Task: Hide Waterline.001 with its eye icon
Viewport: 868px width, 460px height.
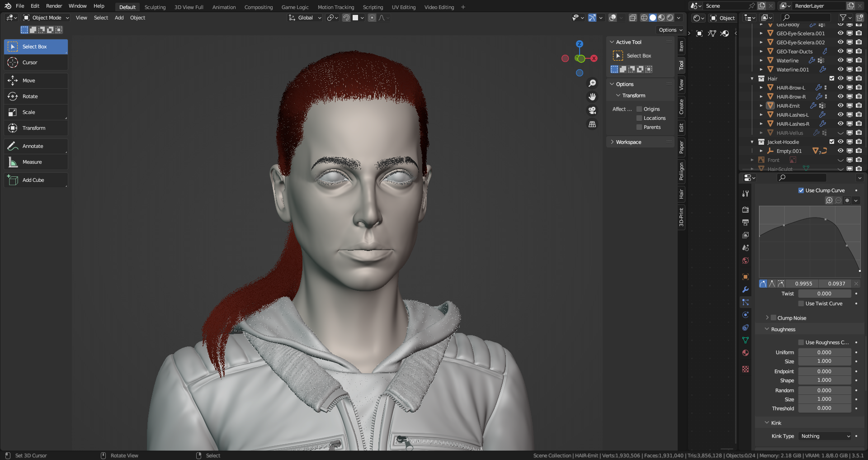Action: (x=840, y=69)
